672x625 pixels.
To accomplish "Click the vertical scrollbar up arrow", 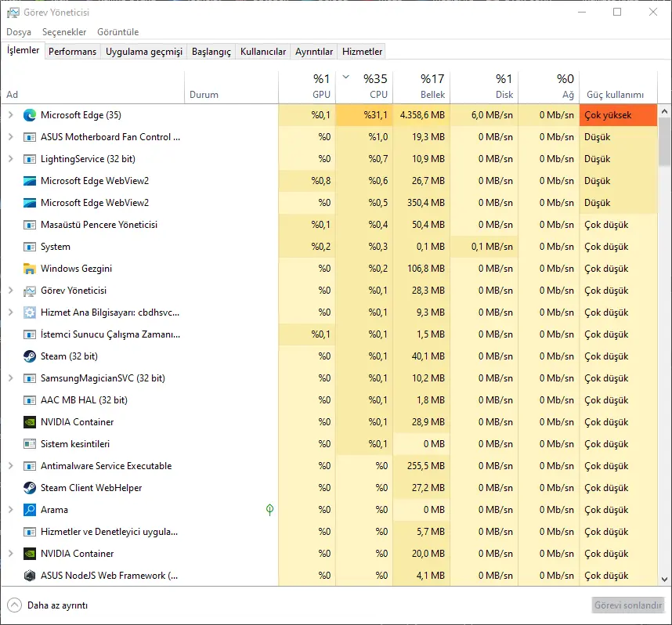I will click(x=664, y=111).
